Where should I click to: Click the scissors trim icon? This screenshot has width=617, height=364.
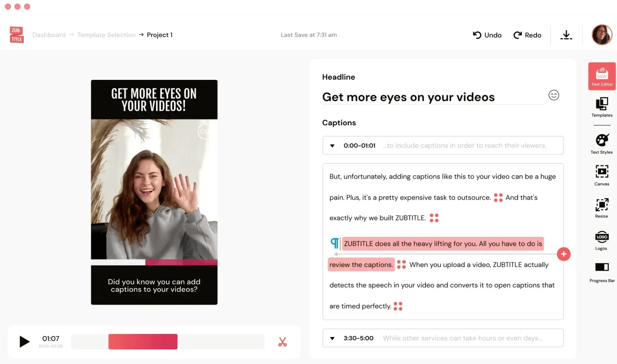(283, 342)
